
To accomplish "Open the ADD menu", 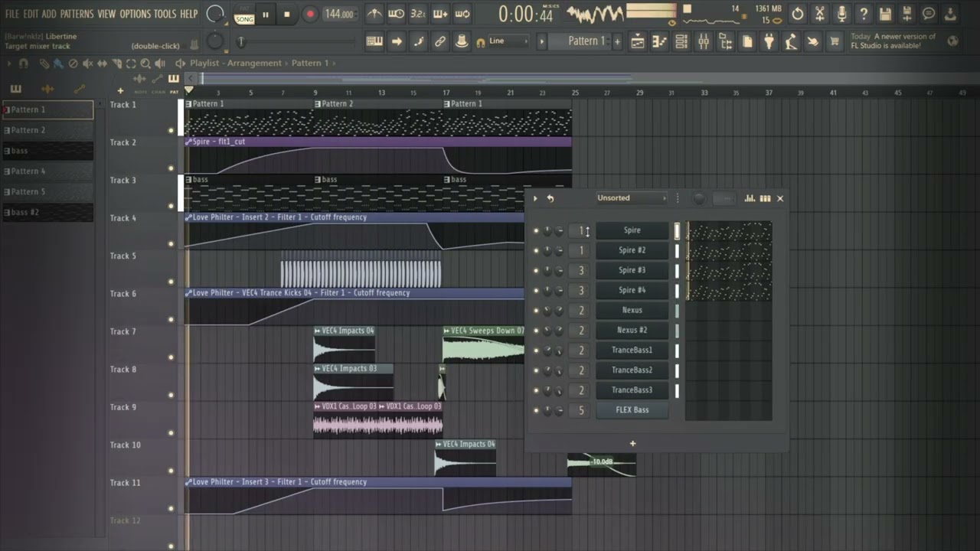I will click(x=49, y=14).
